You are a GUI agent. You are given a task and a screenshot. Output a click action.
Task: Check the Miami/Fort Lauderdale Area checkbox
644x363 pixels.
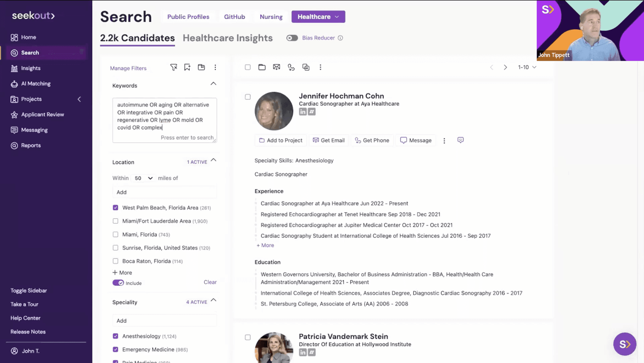point(115,221)
